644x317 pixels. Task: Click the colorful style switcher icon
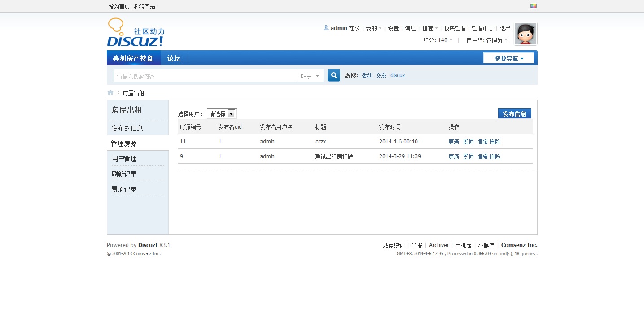534,6
